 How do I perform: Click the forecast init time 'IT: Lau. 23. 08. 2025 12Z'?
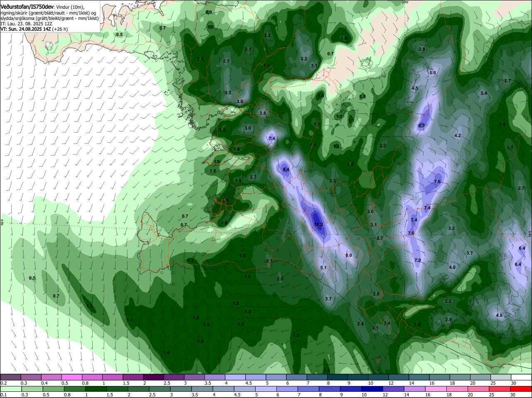pos(26,24)
